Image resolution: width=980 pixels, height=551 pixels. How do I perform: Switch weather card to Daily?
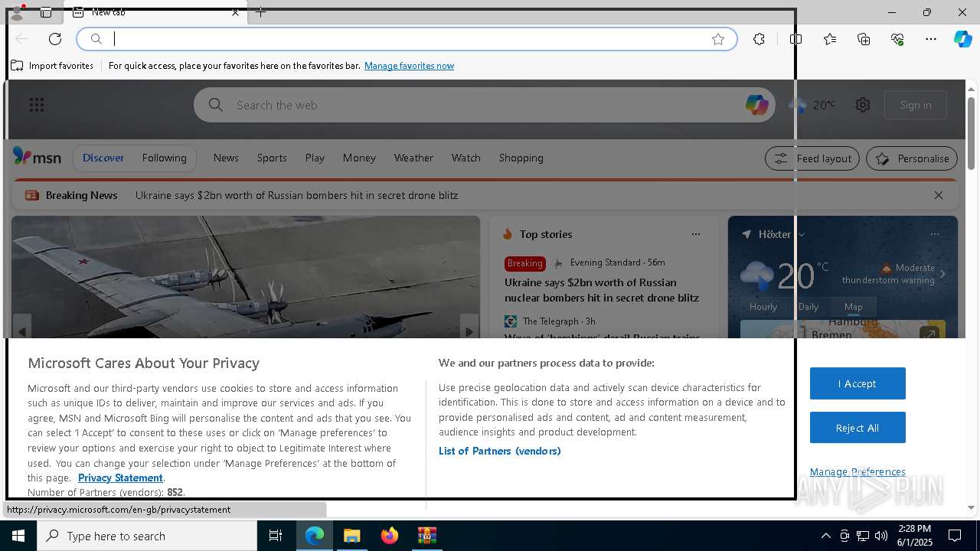808,306
